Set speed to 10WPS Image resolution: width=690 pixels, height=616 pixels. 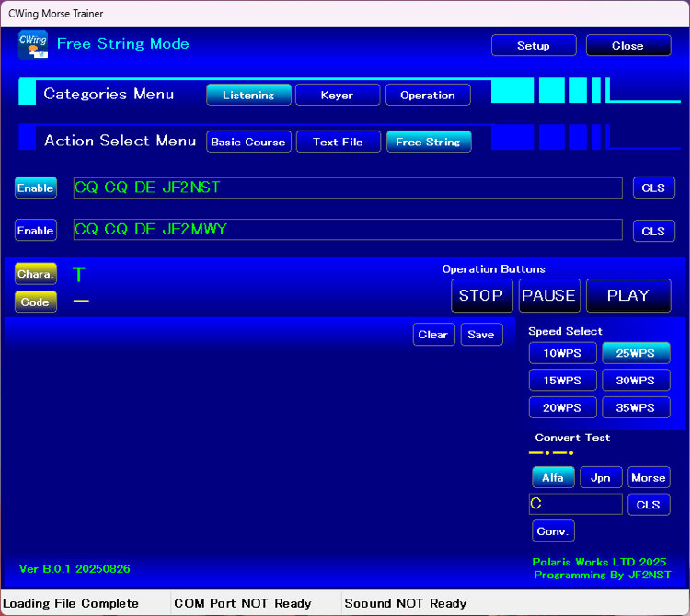click(x=562, y=353)
